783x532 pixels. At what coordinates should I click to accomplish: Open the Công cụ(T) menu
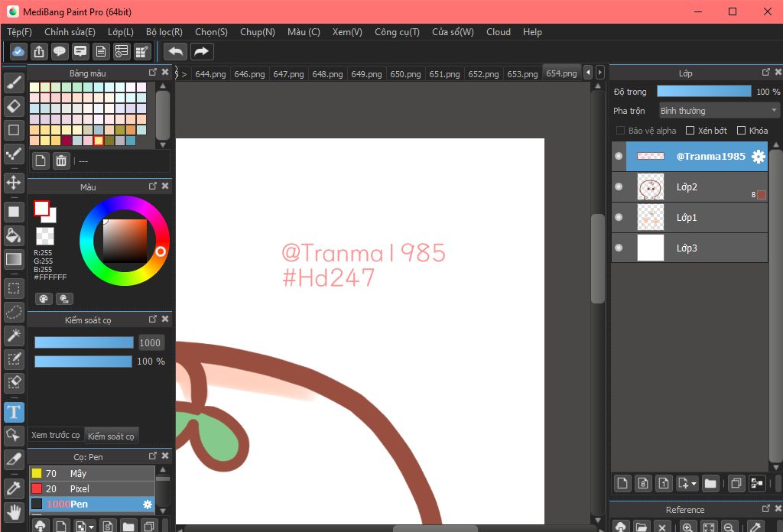click(x=397, y=32)
